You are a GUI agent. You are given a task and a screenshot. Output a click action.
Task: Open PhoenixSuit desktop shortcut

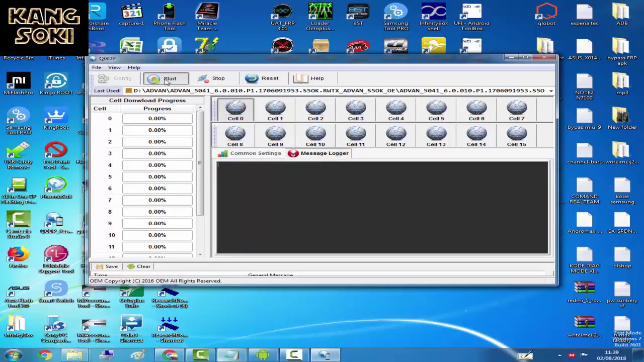(56, 188)
